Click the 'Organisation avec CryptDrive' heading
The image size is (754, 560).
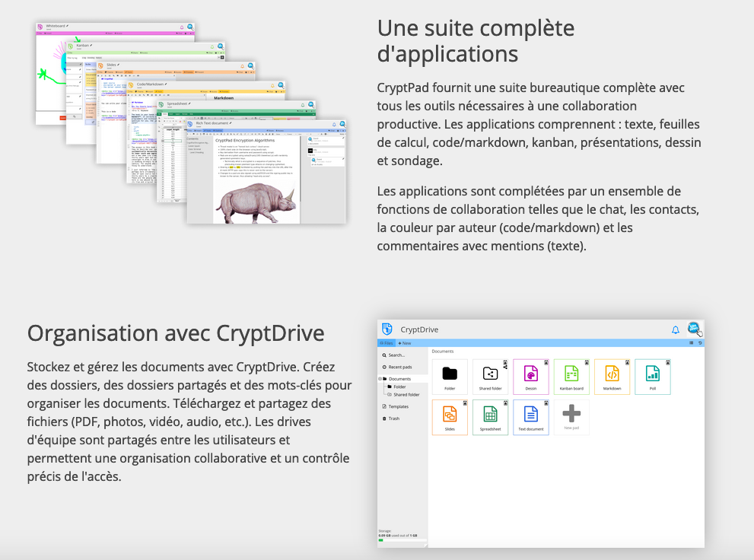(x=176, y=333)
